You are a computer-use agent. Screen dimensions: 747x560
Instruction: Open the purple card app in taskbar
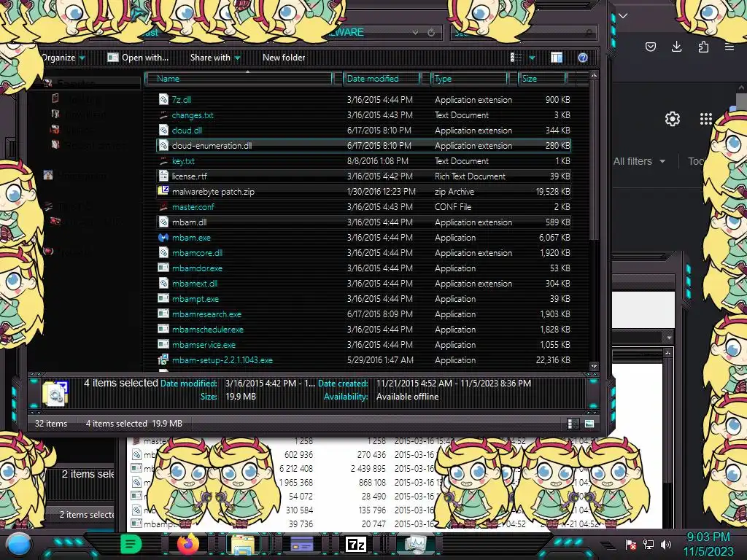tap(301, 544)
